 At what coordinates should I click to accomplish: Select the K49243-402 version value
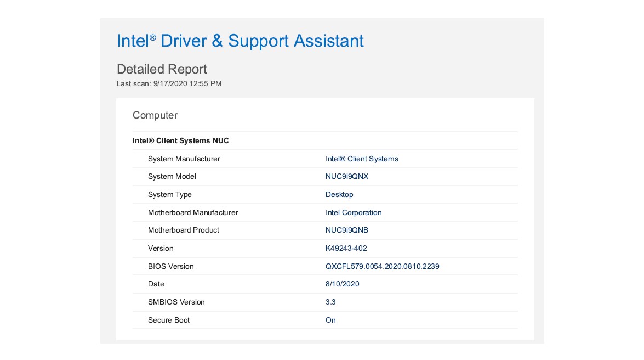pyautogui.click(x=346, y=249)
